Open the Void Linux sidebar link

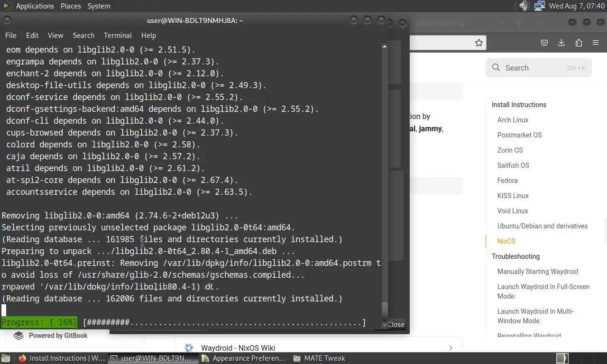click(513, 211)
